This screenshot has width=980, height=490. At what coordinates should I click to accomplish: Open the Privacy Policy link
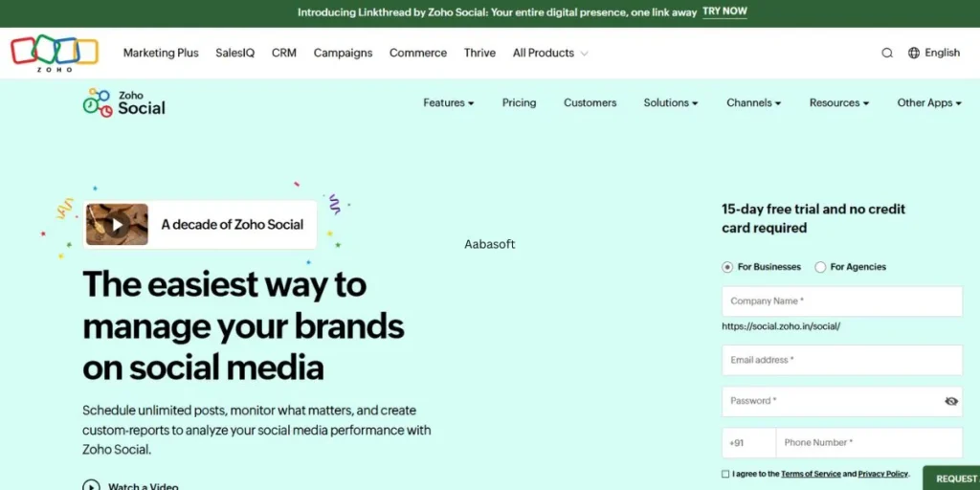pos(882,474)
